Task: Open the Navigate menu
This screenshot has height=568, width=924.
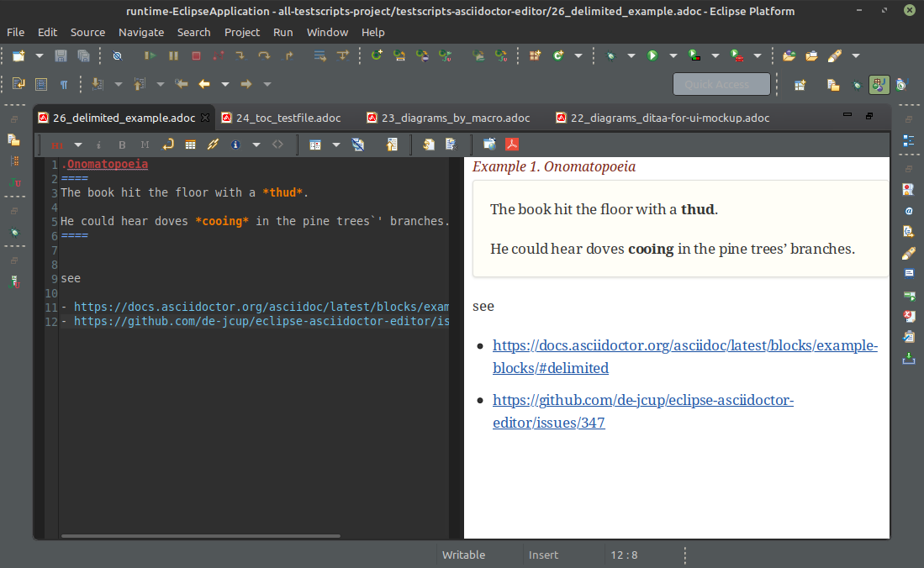Action: click(141, 33)
